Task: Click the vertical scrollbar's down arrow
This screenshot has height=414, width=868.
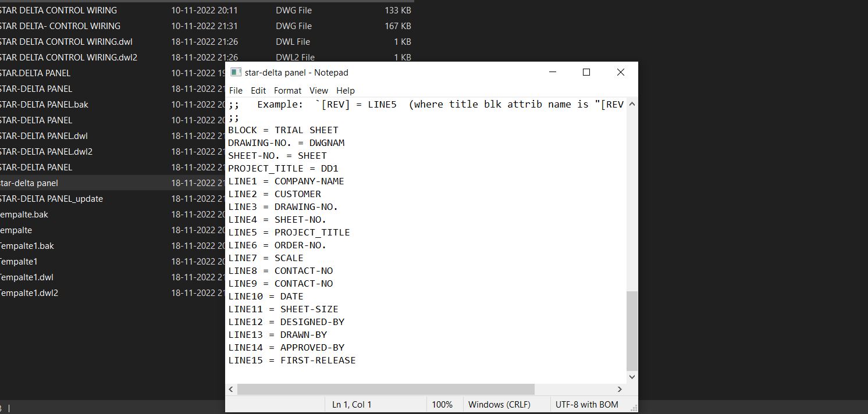Action: (x=632, y=376)
